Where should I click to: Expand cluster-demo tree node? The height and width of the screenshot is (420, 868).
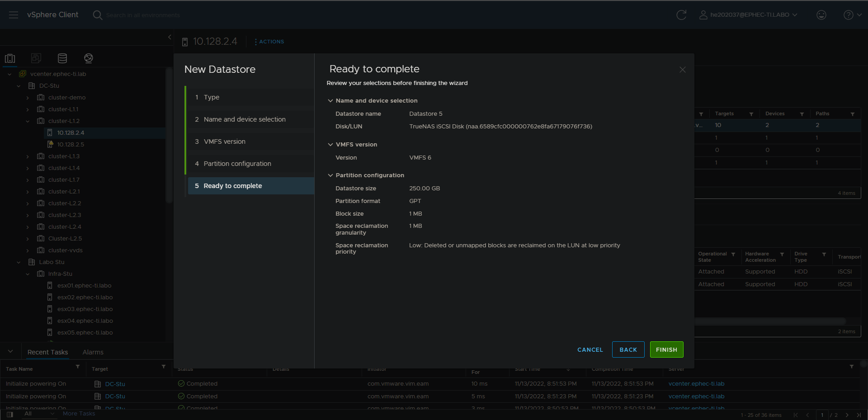pyautogui.click(x=28, y=98)
